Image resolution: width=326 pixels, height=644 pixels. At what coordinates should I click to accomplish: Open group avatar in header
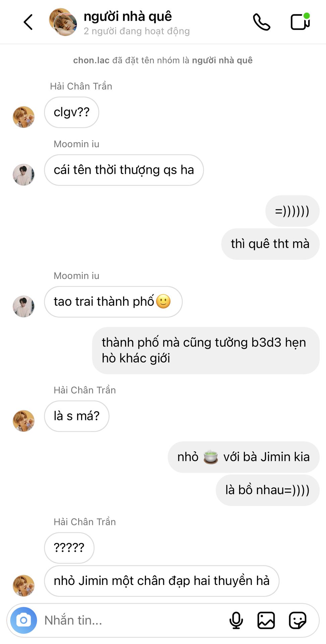[63, 22]
